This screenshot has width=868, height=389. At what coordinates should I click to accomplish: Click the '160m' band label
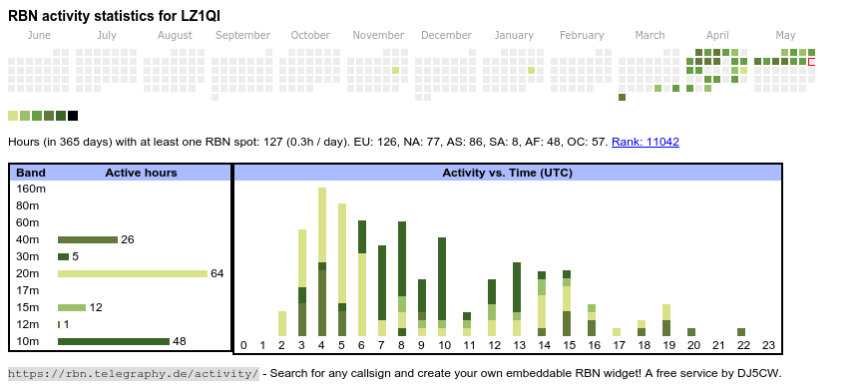point(31,189)
